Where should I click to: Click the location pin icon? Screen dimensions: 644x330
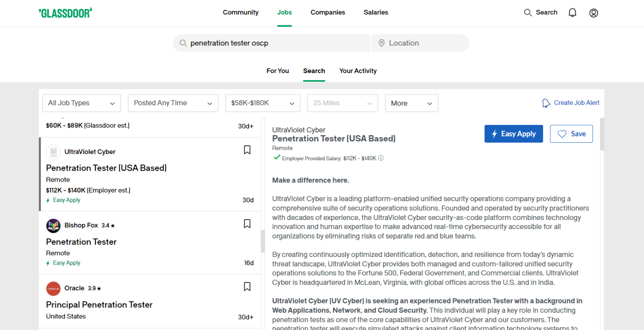point(381,43)
